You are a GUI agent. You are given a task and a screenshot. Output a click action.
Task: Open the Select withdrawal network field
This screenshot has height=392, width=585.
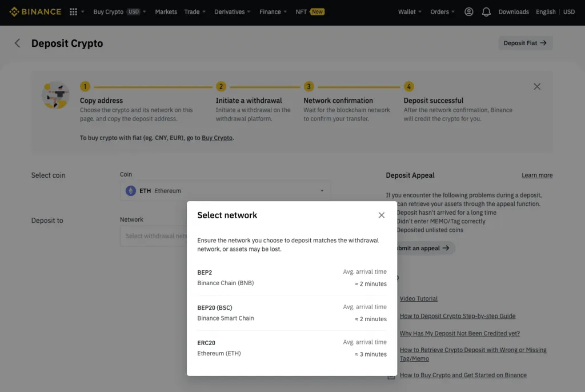(x=153, y=236)
